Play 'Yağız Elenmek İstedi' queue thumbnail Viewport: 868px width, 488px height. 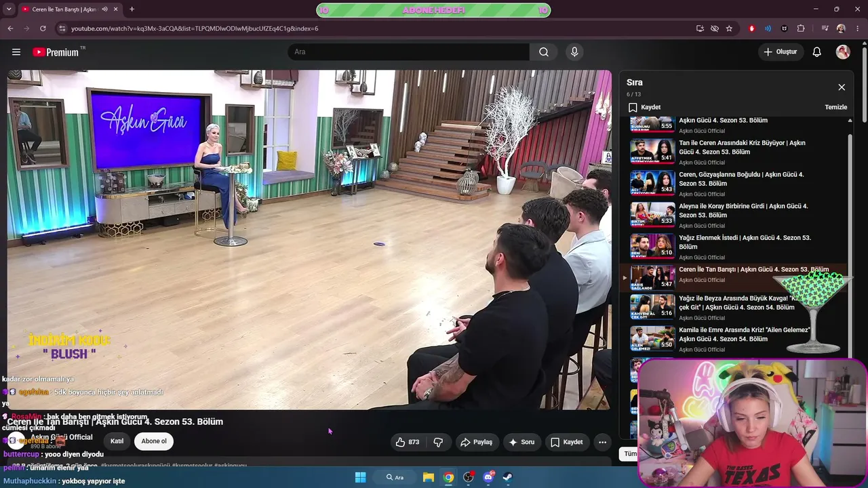coord(653,247)
